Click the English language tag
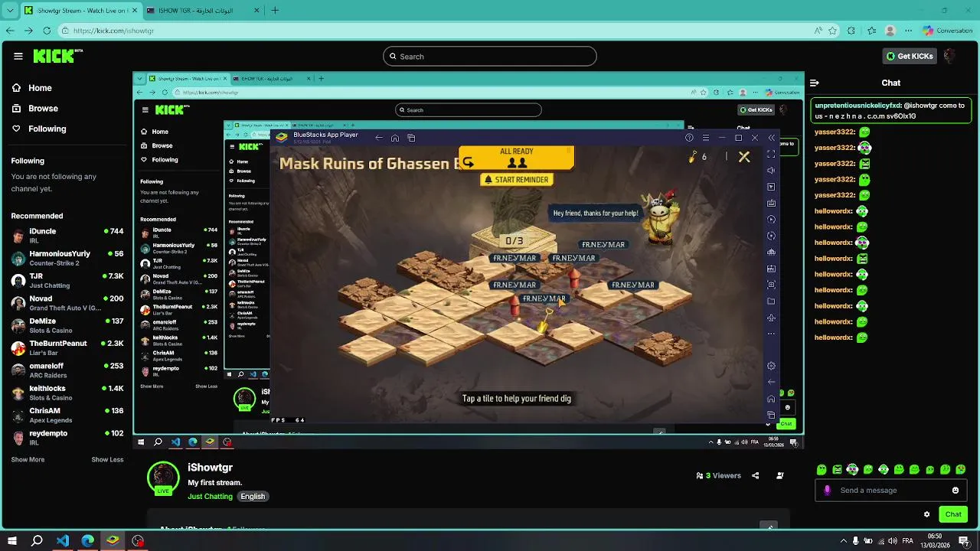The height and width of the screenshot is (551, 980). (253, 497)
